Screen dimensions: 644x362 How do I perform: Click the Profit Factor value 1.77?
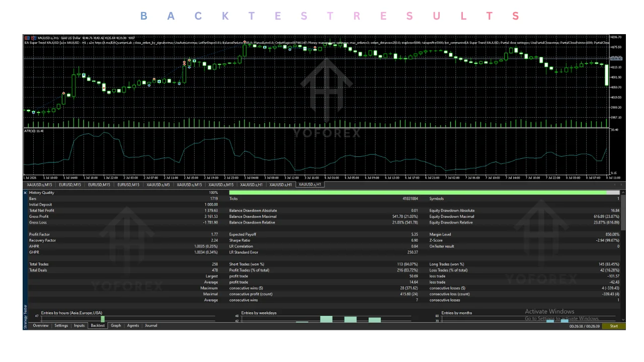coord(215,234)
